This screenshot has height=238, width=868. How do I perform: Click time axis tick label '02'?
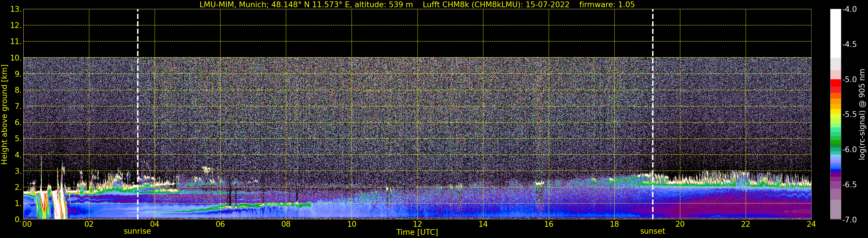click(x=89, y=224)
